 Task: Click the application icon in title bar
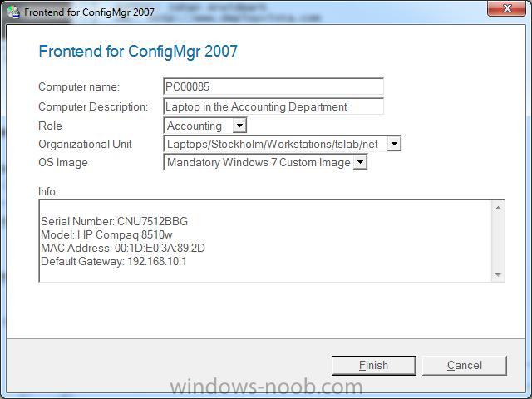(13, 12)
